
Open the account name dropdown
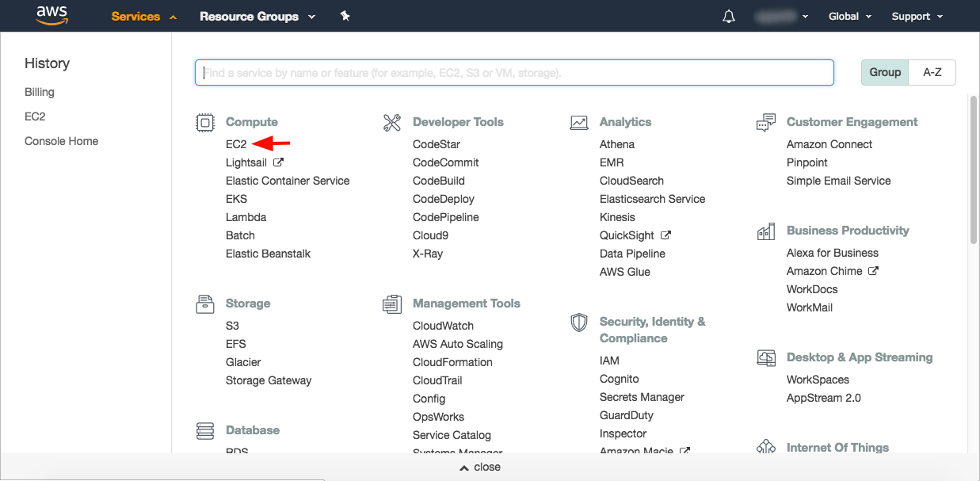click(780, 17)
